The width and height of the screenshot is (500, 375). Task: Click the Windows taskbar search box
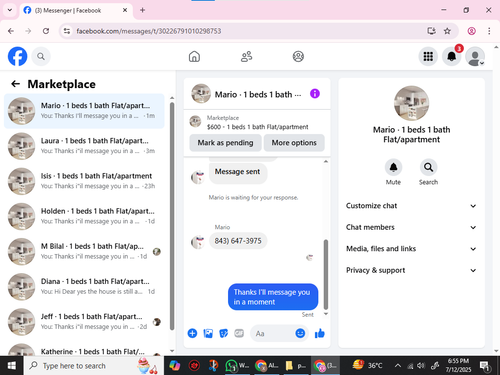click(94, 366)
